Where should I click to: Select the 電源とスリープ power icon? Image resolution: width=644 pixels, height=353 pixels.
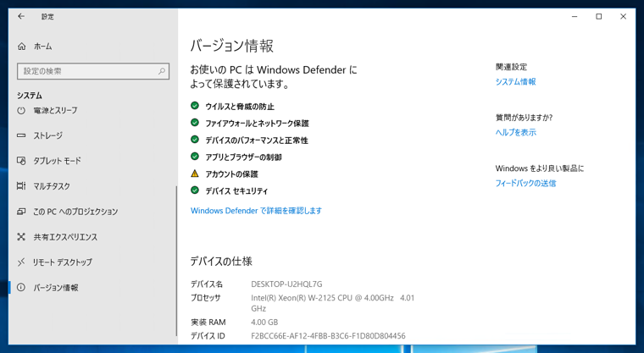click(21, 110)
